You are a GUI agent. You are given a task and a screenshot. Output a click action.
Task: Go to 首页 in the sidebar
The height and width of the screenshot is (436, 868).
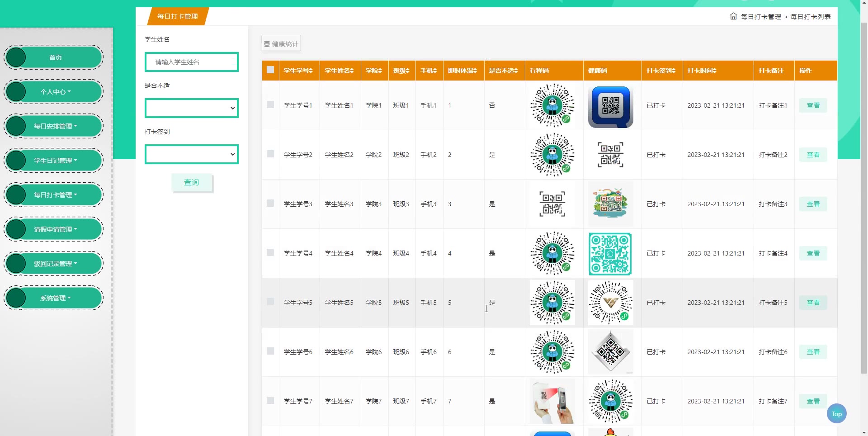click(x=54, y=57)
